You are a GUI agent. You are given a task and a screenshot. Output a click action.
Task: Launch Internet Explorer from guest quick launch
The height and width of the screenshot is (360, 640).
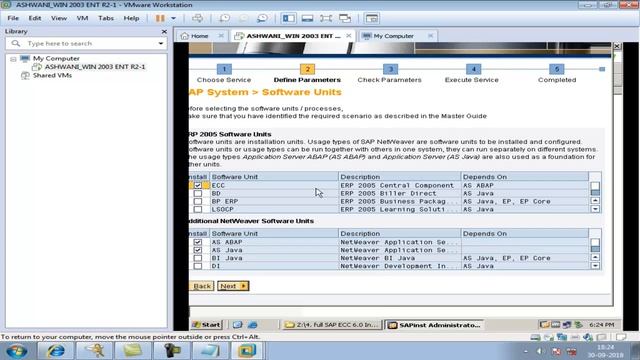[253, 325]
